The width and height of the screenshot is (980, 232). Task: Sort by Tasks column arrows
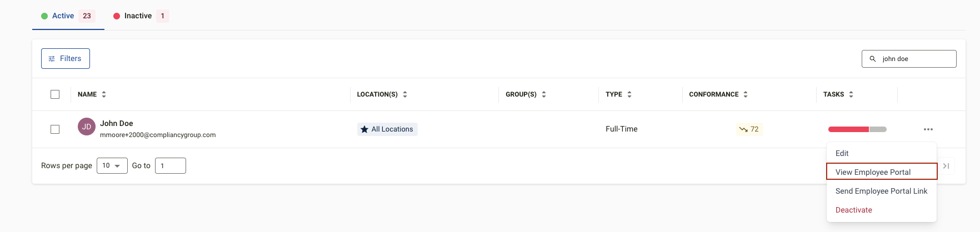[851, 94]
